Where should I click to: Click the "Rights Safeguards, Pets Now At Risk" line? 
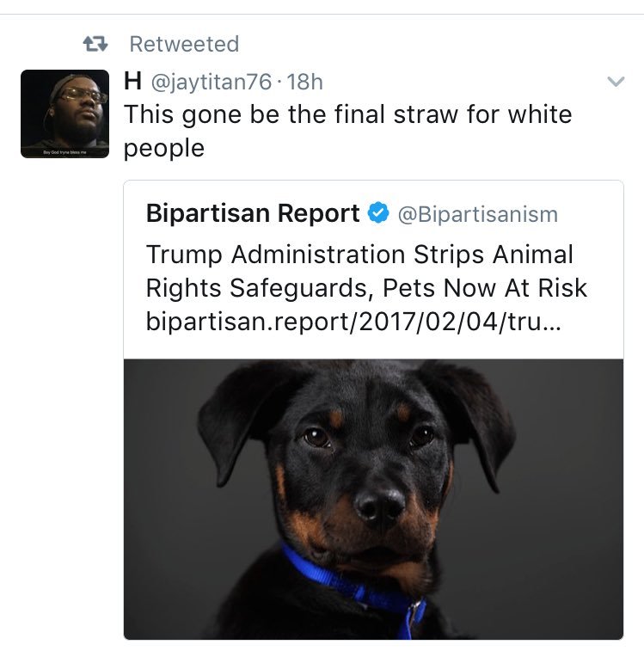366,287
